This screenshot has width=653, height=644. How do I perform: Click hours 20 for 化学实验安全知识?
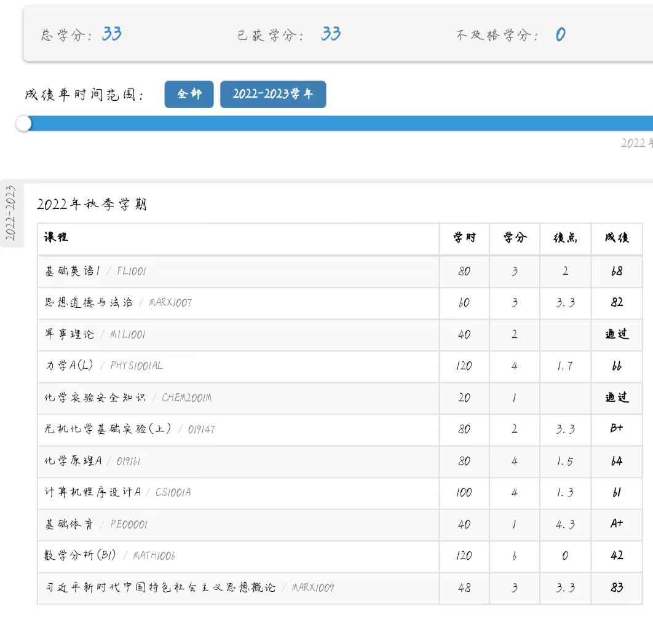pos(464,398)
